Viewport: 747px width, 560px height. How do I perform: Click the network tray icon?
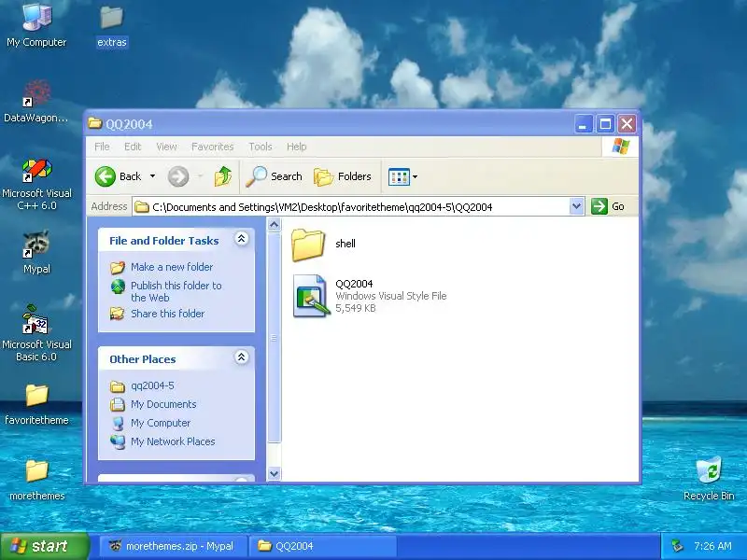pos(677,546)
